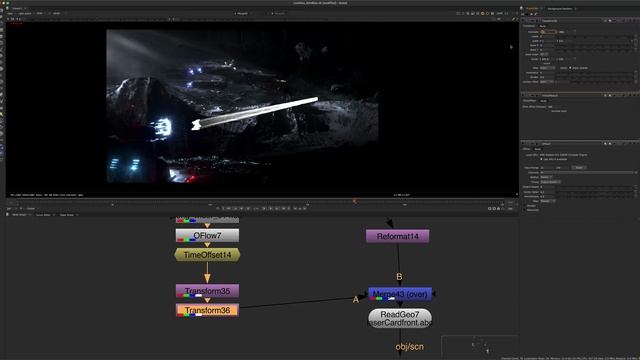The image size is (640, 360).
Task: Switch to the Curve Editor tab
Action: click(43, 215)
